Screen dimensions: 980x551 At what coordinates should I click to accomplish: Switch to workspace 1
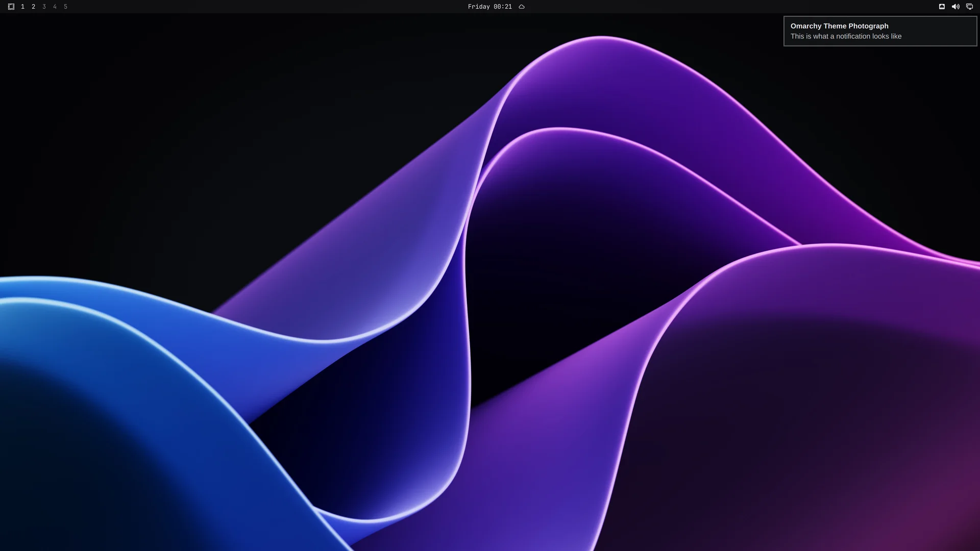pyautogui.click(x=22, y=7)
